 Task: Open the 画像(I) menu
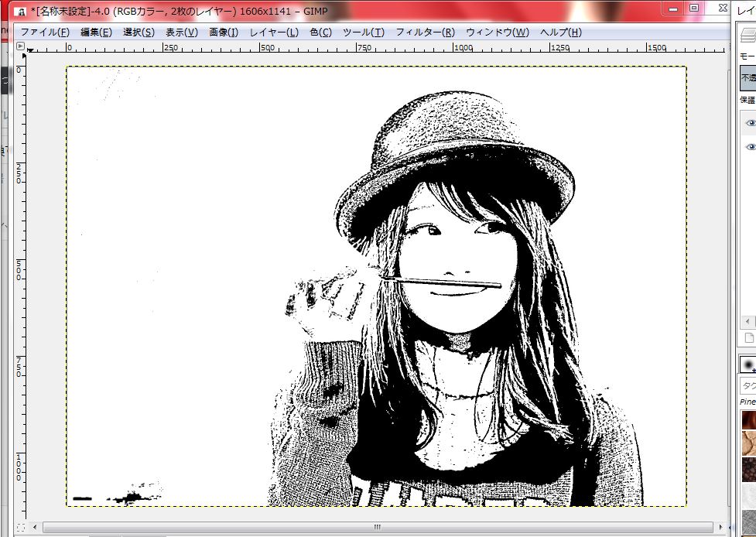(224, 32)
